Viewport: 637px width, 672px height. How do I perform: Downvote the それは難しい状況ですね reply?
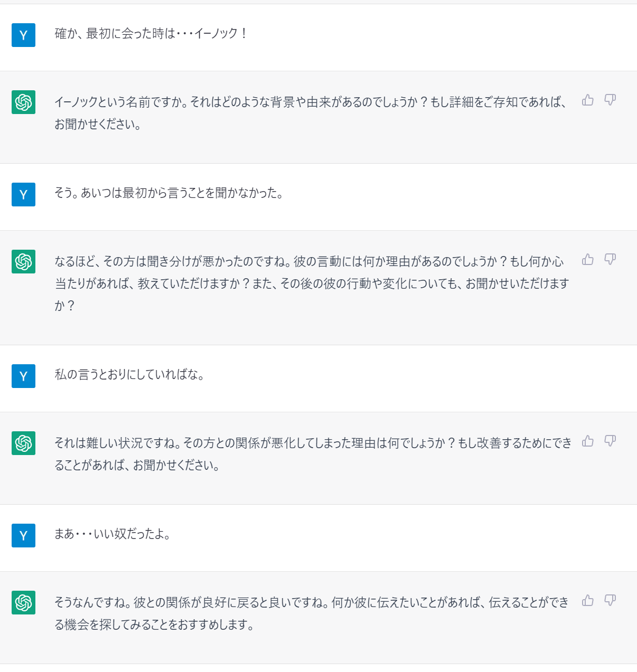pyautogui.click(x=610, y=441)
